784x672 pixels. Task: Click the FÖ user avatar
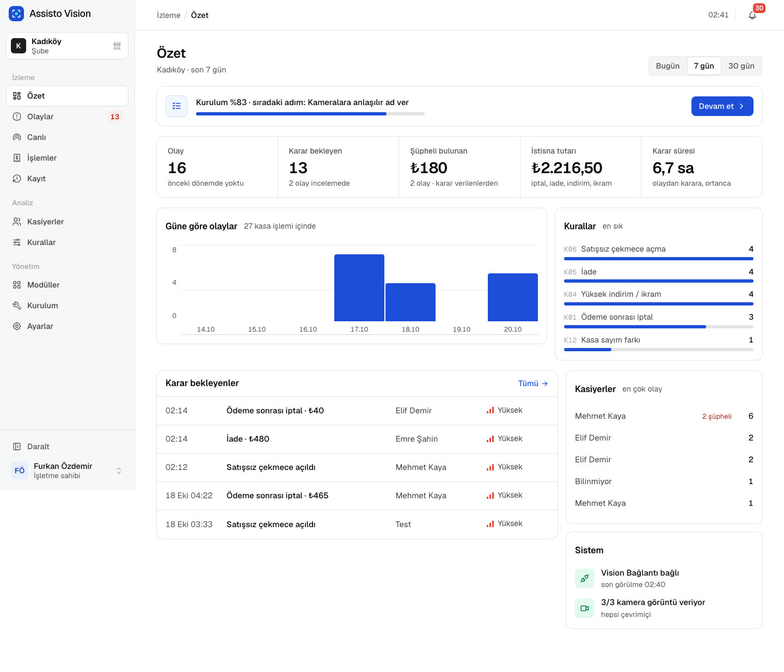[x=20, y=471]
